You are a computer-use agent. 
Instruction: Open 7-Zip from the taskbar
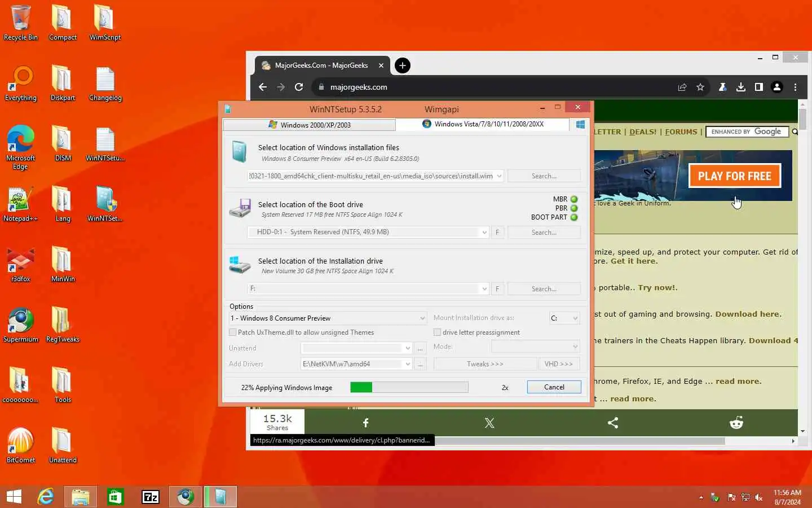150,497
